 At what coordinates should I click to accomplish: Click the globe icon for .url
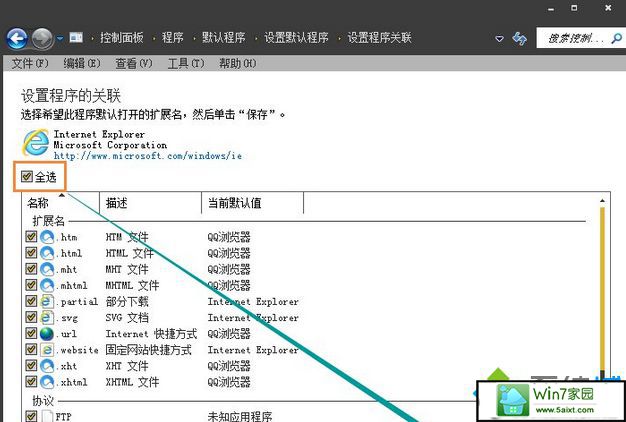pos(47,333)
